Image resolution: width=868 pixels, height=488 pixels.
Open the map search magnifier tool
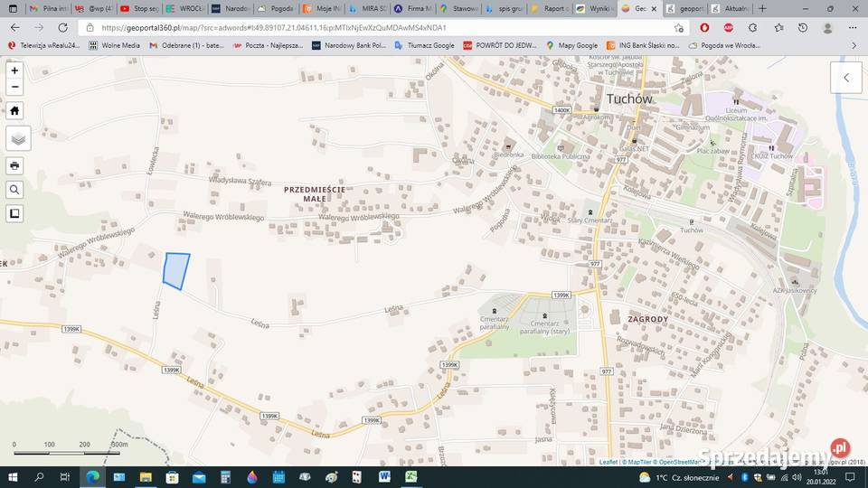[14, 190]
